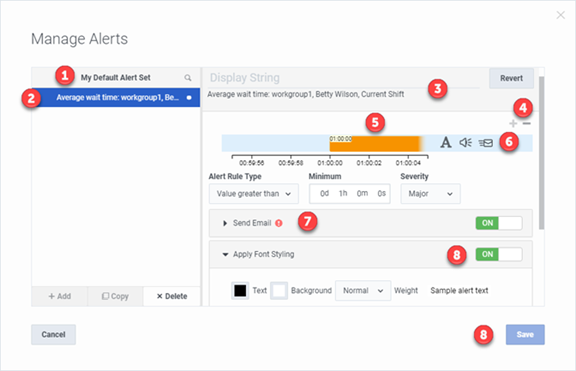Screen dimensions: 576x371
Task: Select the Average wait time alert item
Action: click(116, 97)
